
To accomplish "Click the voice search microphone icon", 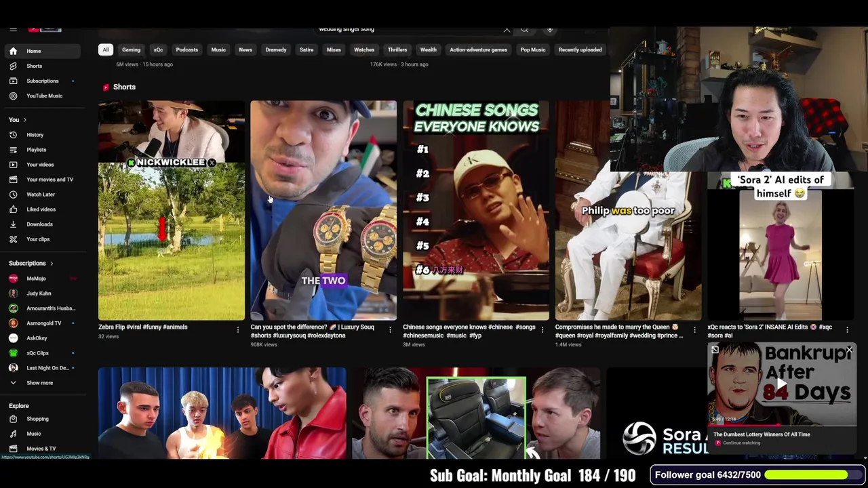I will [x=550, y=30].
